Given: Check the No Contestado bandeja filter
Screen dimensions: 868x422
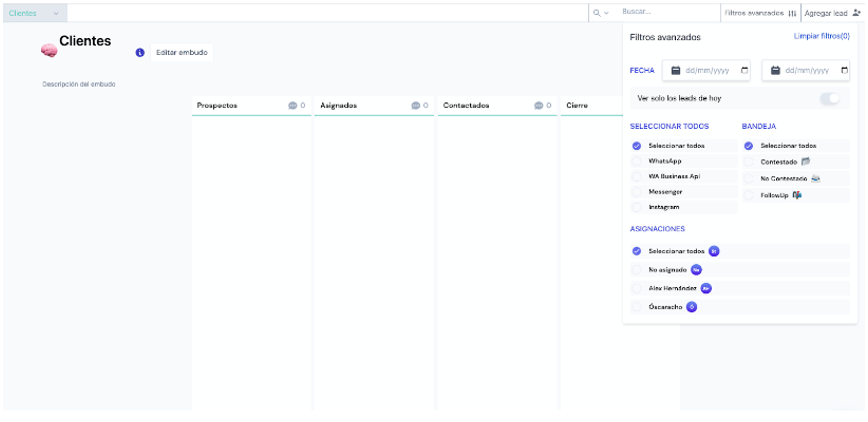Looking at the screenshot, I should point(748,178).
